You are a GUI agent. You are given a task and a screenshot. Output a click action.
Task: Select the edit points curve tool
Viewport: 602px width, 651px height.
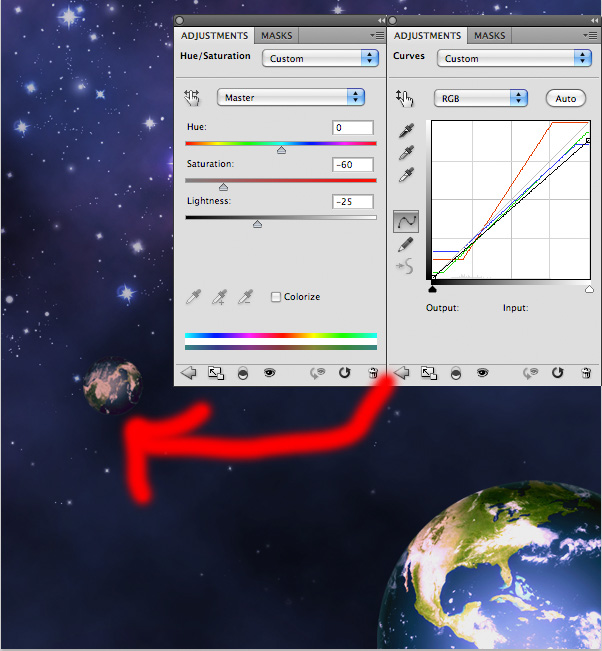click(x=406, y=221)
